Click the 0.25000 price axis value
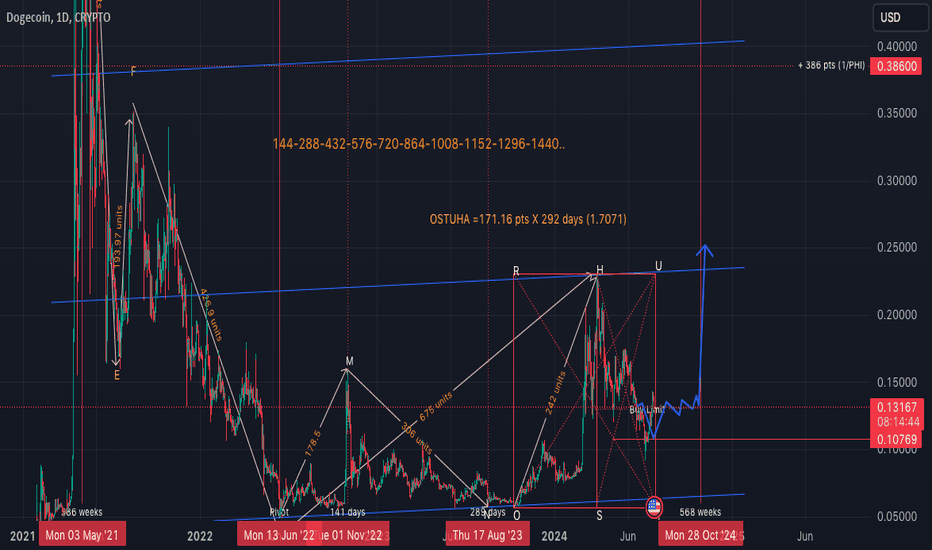 897,247
